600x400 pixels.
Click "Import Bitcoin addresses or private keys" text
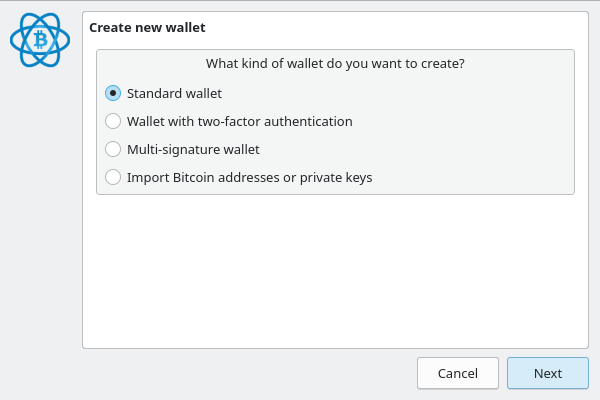click(249, 177)
